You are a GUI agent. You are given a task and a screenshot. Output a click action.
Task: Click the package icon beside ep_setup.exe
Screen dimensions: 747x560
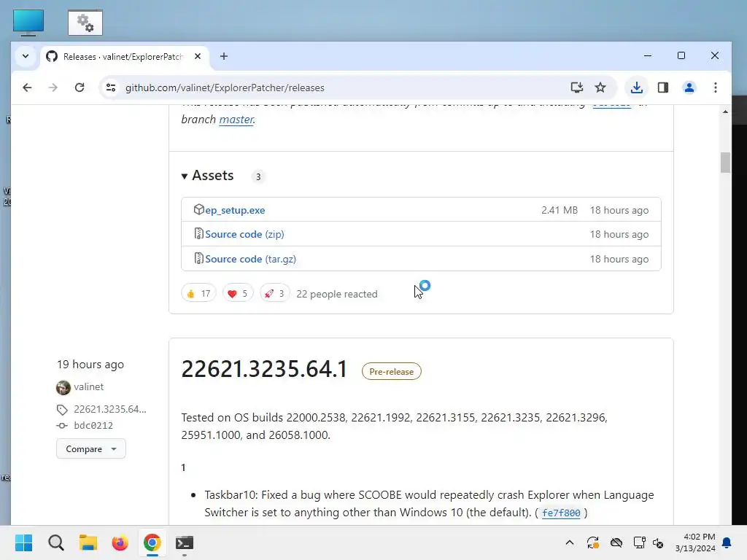[x=198, y=209]
